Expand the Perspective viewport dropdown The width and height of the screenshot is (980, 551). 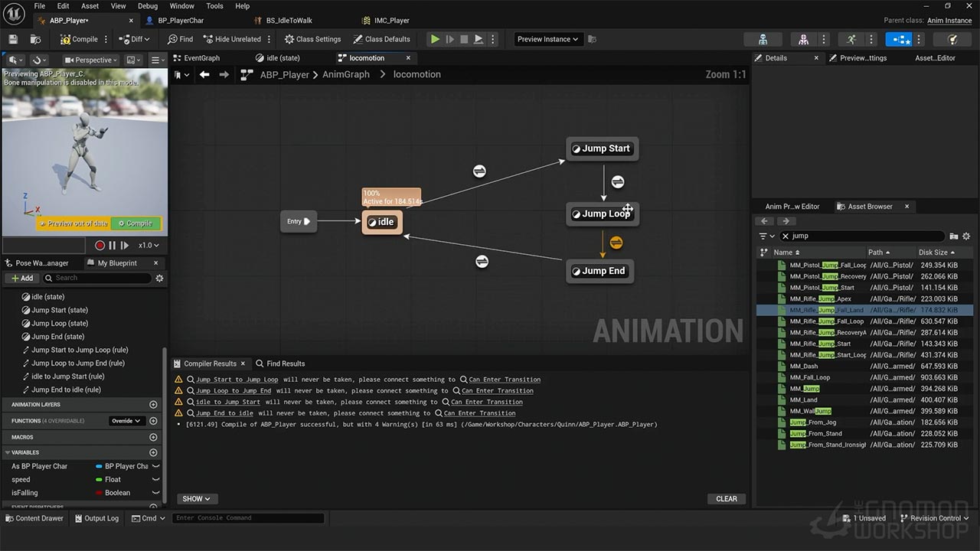[90, 60]
